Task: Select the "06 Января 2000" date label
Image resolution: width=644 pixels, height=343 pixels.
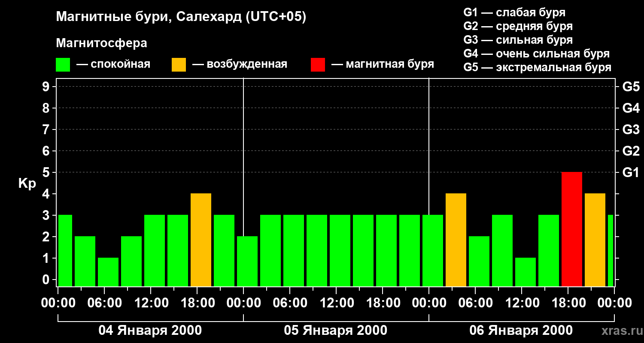Action: pyautogui.click(x=521, y=331)
